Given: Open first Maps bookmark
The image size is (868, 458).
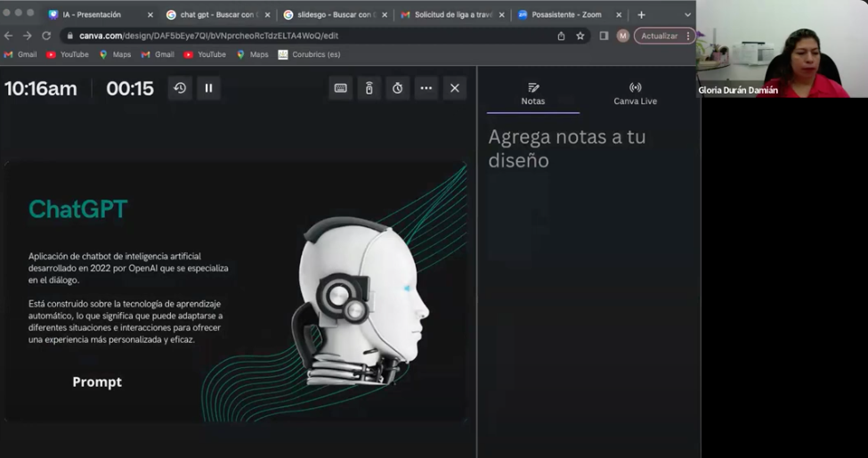Looking at the screenshot, I should [x=115, y=54].
